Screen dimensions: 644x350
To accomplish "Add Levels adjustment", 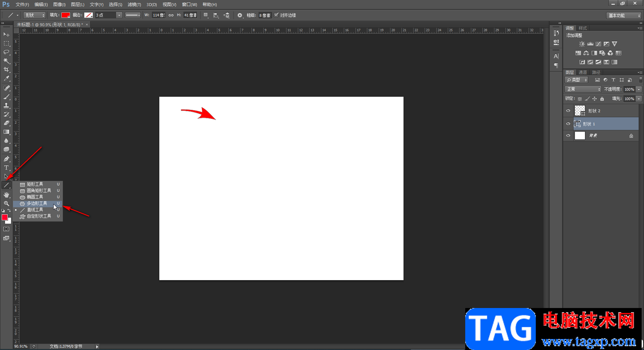I will [x=590, y=44].
